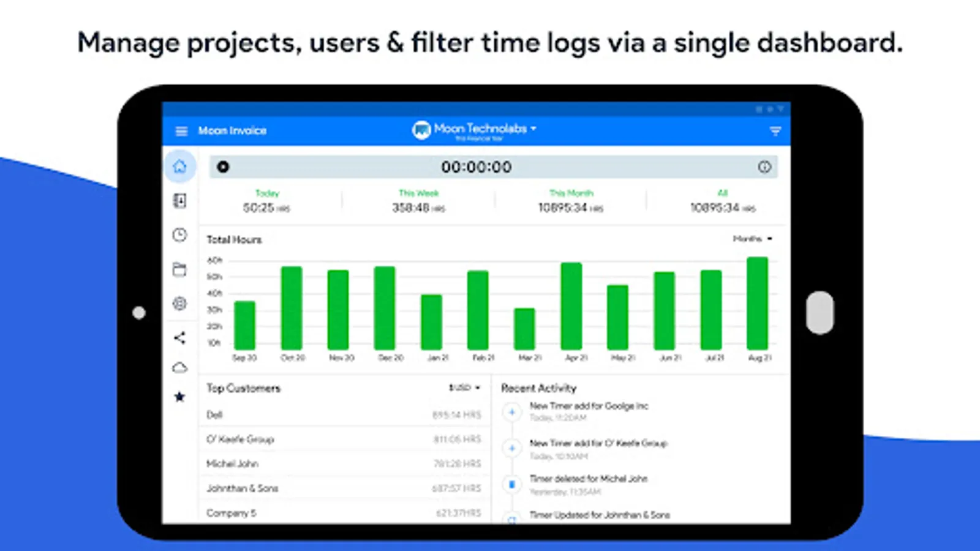The height and width of the screenshot is (551, 980).
Task: Click the Mar 21 chart bar
Action: coord(524,329)
